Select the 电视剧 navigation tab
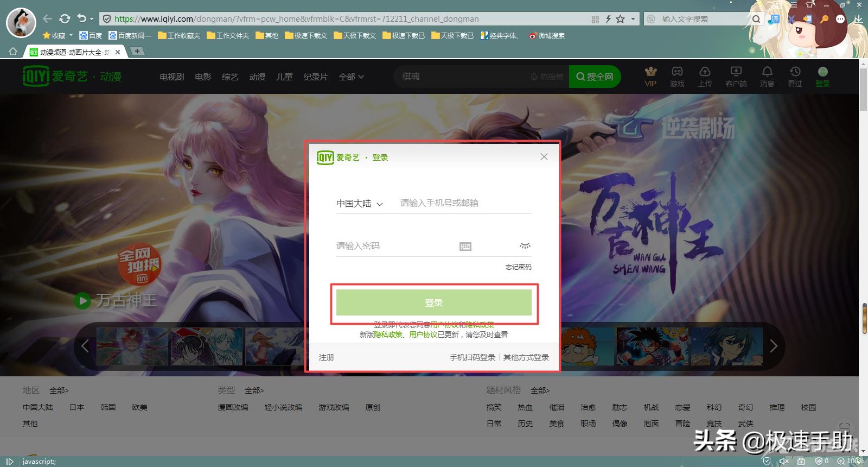The height and width of the screenshot is (467, 868). click(x=171, y=77)
